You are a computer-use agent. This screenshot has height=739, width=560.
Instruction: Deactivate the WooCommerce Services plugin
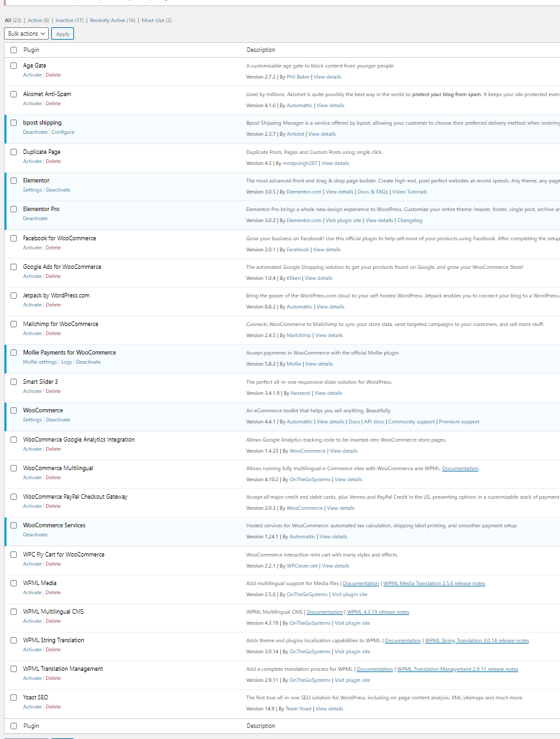35,534
